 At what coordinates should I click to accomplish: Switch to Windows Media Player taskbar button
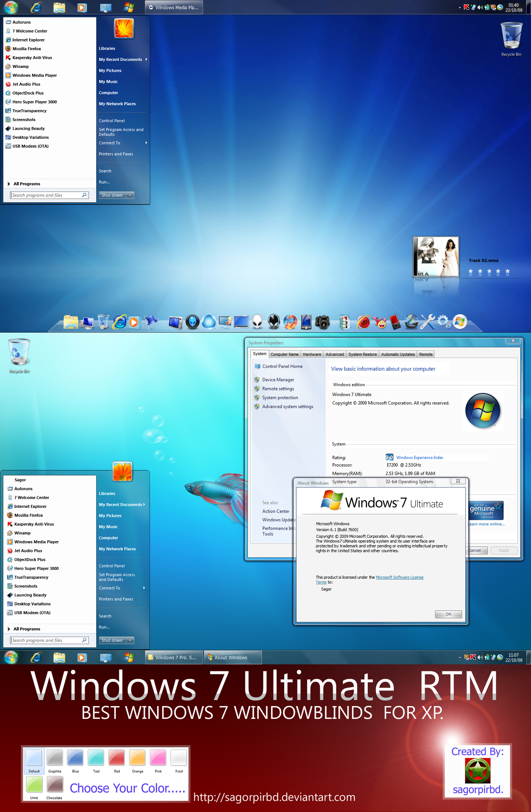pyautogui.click(x=174, y=7)
